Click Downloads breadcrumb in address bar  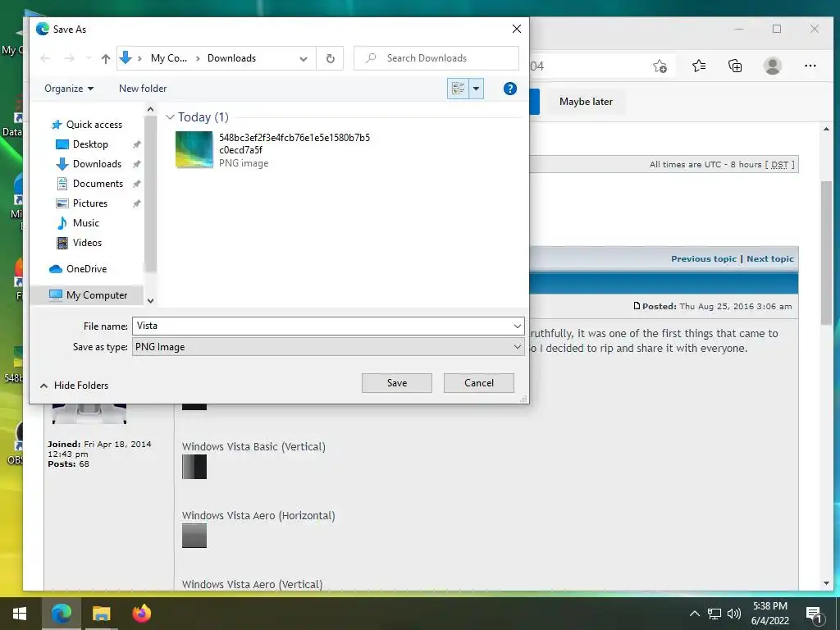pos(231,58)
